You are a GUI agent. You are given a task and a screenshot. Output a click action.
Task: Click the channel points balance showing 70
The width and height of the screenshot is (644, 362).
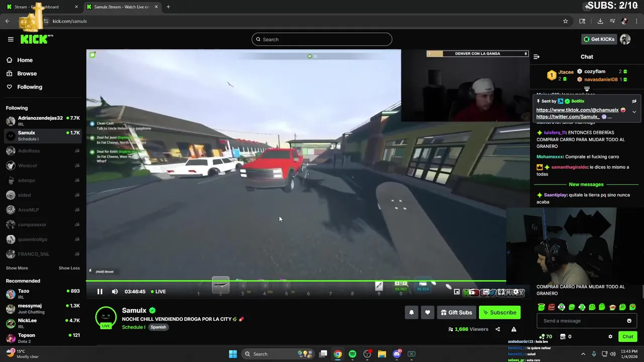(x=545, y=336)
